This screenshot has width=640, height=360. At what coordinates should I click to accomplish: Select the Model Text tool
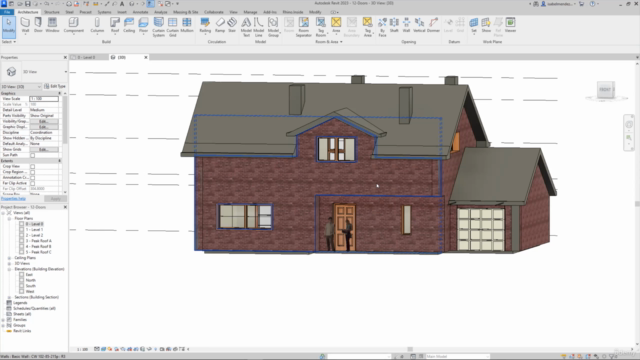246,27
